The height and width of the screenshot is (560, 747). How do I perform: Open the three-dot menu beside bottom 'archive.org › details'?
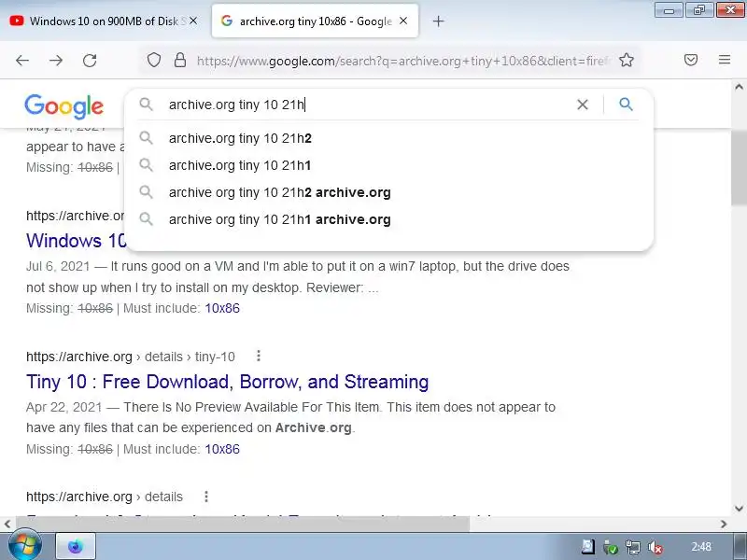click(x=205, y=497)
